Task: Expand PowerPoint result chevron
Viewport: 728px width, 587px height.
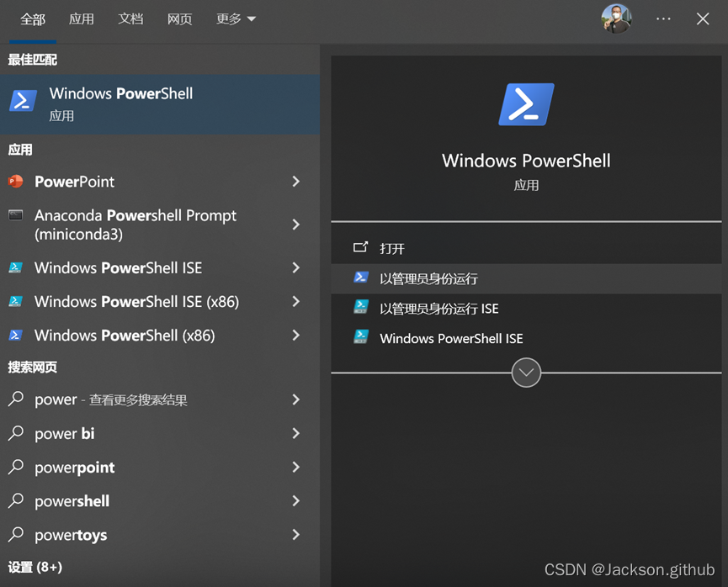Action: pyautogui.click(x=295, y=182)
